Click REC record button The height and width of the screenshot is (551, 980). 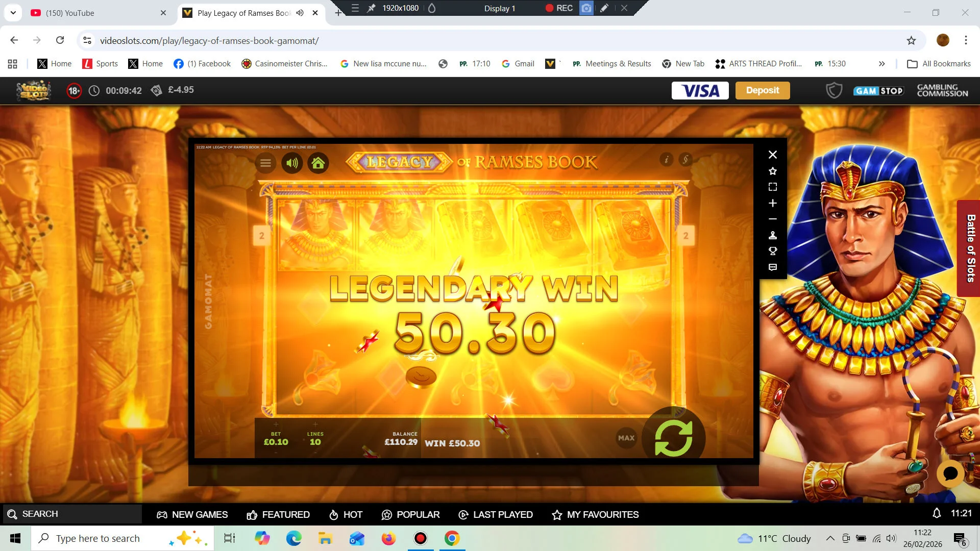pyautogui.click(x=559, y=8)
